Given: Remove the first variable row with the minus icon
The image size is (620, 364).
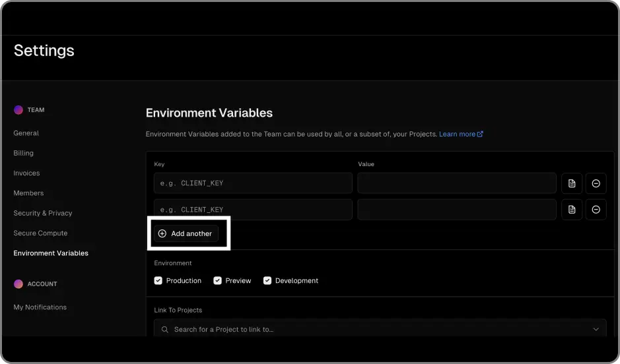Looking at the screenshot, I should 596,183.
